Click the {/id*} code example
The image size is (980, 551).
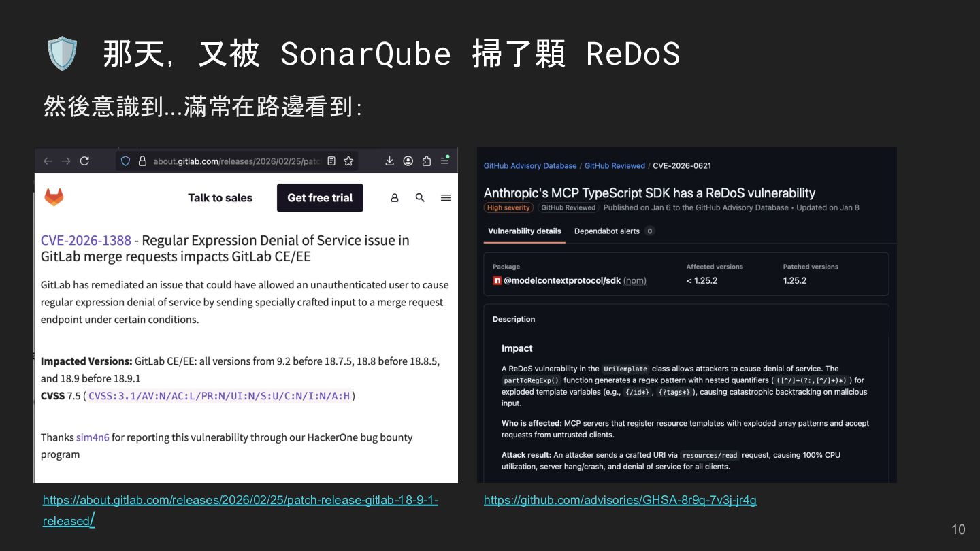(638, 392)
